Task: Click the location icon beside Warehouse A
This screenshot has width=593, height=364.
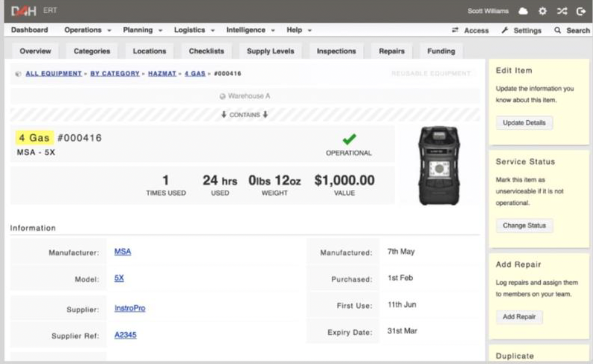Action: tap(222, 96)
